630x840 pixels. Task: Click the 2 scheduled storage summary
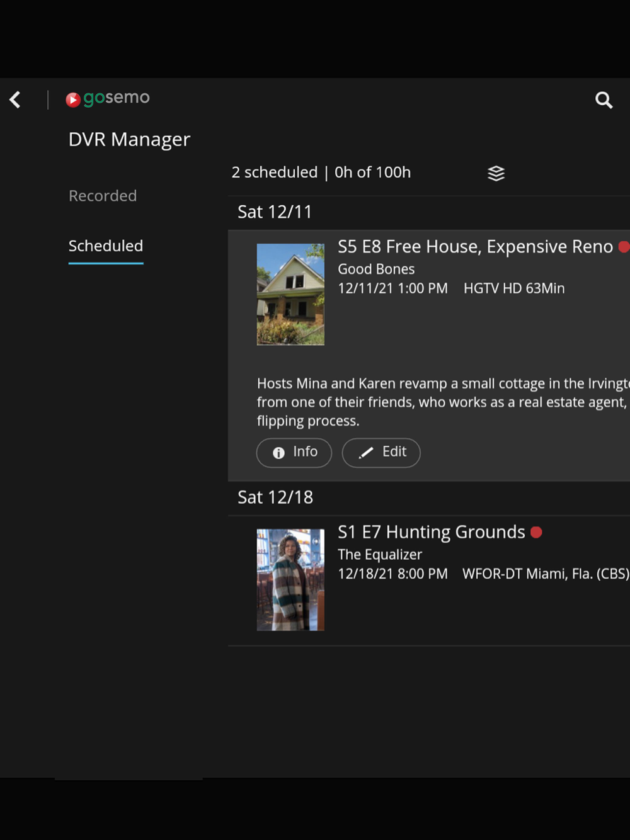click(x=321, y=173)
